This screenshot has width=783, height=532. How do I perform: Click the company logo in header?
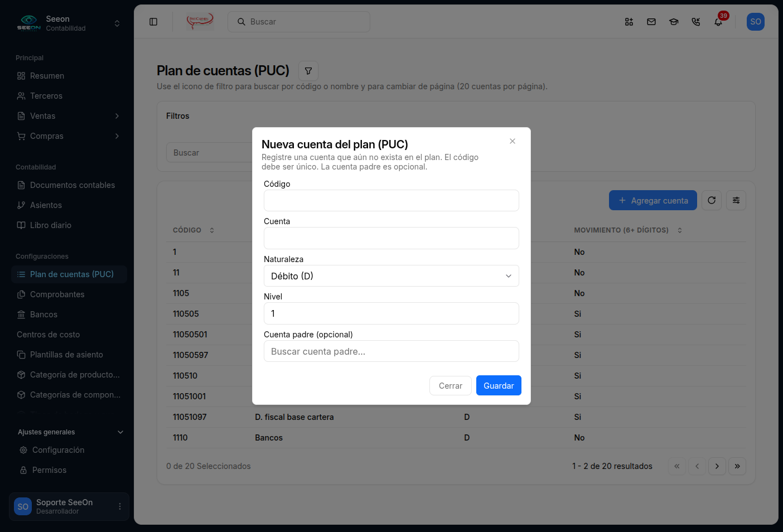[x=200, y=22]
